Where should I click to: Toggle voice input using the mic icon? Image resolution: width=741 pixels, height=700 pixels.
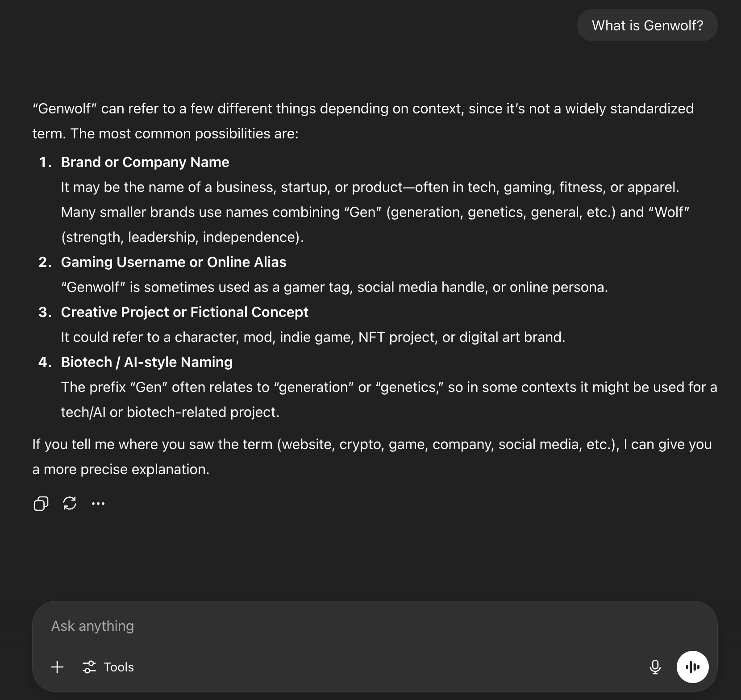pyautogui.click(x=655, y=667)
